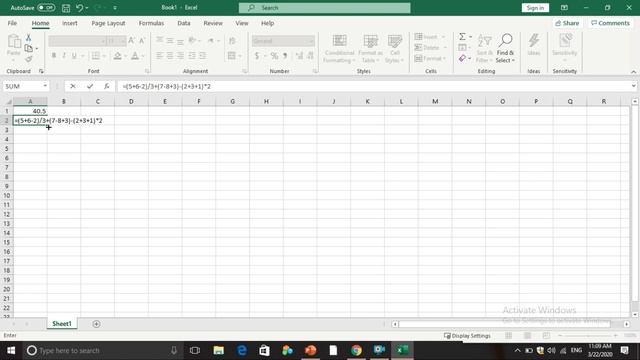Expand the formula bar with the chevron

pos(633,86)
